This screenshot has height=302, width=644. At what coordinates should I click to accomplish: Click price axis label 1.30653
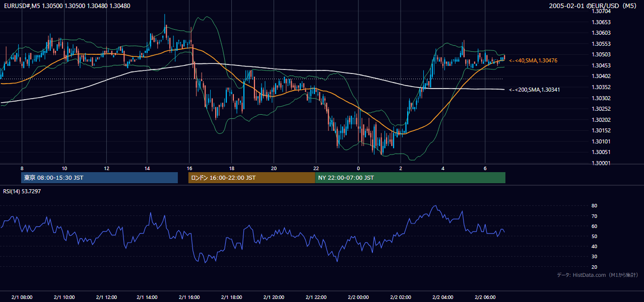point(601,22)
